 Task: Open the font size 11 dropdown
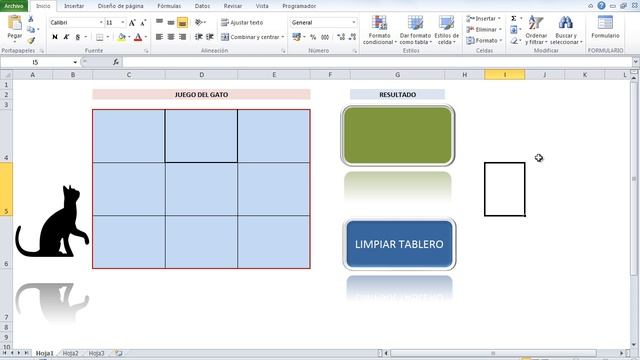[x=123, y=22]
